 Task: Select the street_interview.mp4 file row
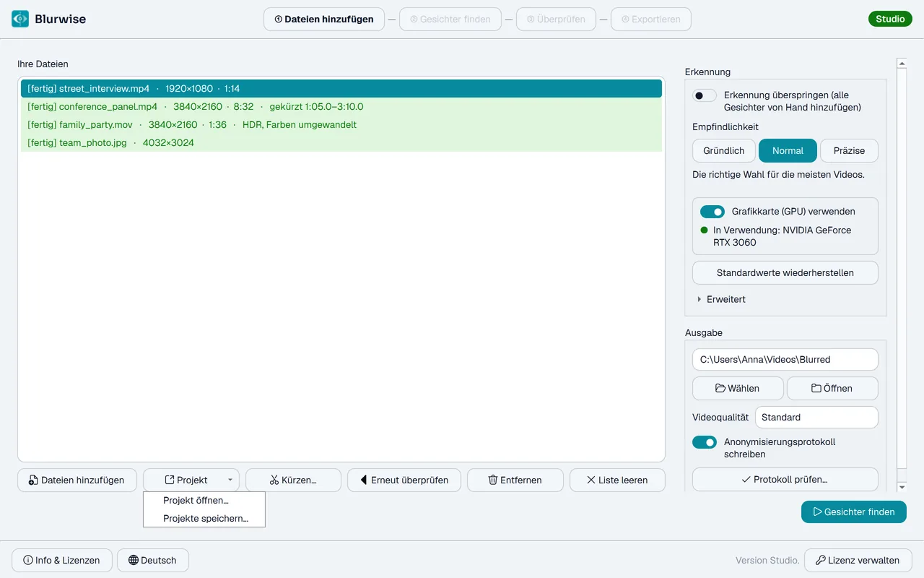pos(341,88)
